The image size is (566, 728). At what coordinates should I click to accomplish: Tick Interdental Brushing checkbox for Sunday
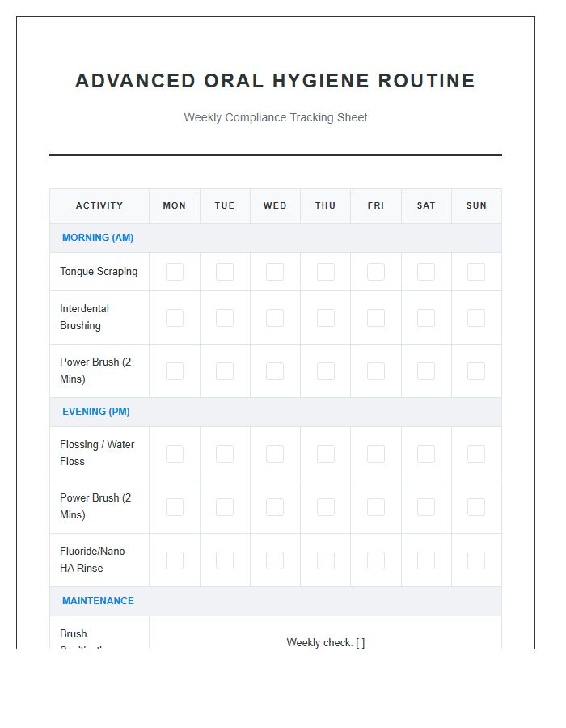tap(476, 318)
